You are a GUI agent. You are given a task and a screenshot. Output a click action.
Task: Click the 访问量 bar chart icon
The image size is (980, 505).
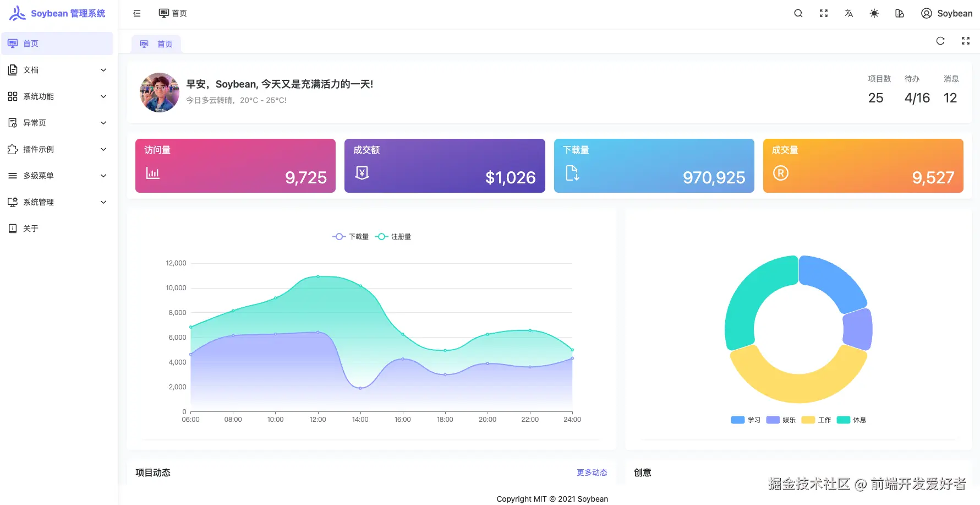click(x=152, y=173)
